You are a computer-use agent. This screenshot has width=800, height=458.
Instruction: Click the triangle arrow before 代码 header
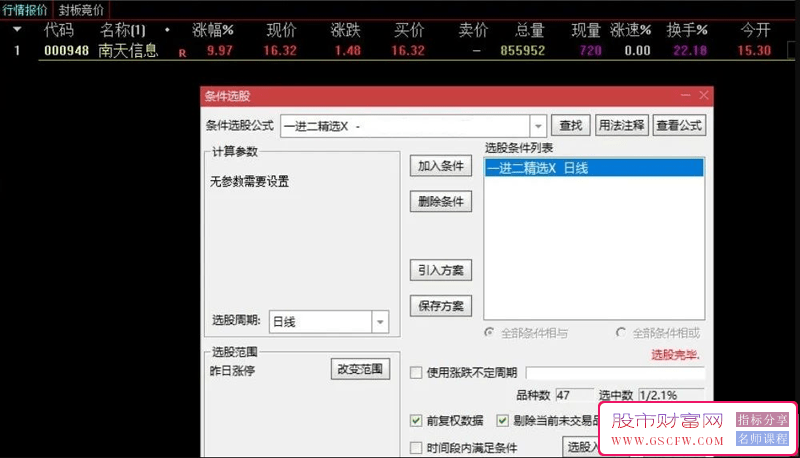pyautogui.click(x=17, y=30)
